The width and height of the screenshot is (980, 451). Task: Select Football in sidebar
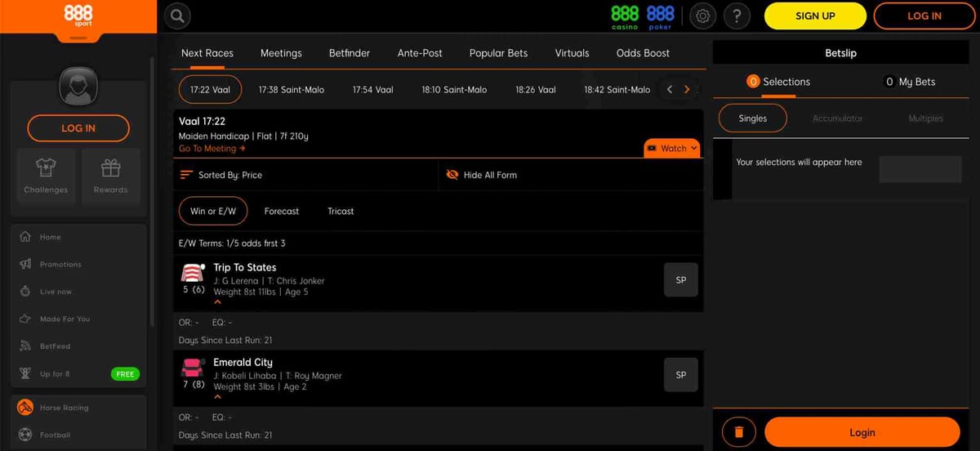pyautogui.click(x=78, y=435)
